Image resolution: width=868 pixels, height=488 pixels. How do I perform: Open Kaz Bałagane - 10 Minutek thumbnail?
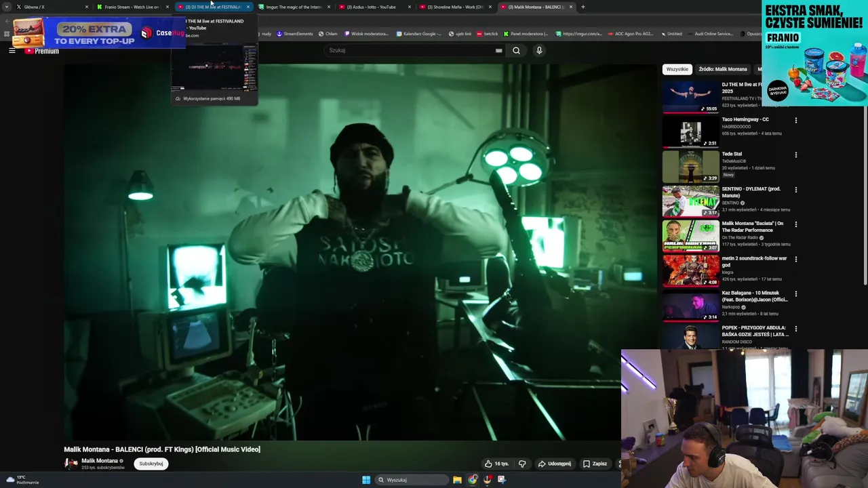click(x=690, y=305)
